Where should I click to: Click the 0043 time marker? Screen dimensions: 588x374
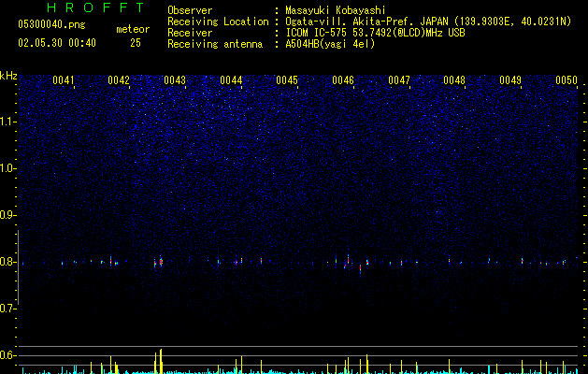tap(175, 80)
